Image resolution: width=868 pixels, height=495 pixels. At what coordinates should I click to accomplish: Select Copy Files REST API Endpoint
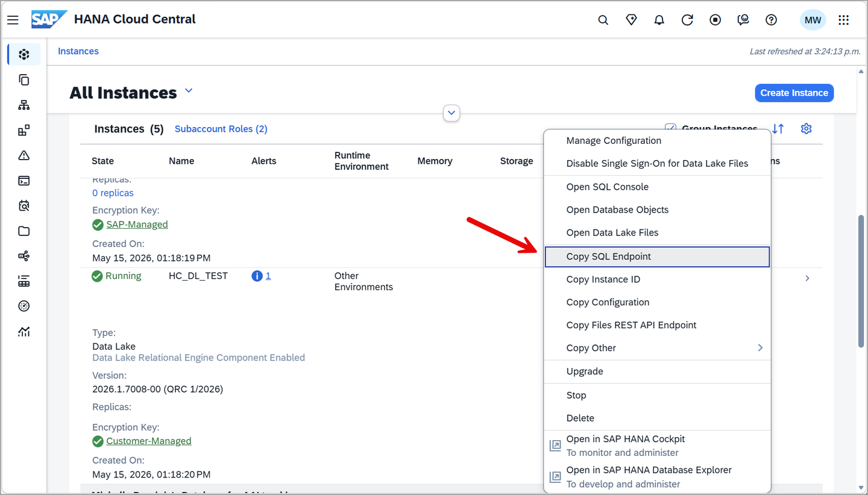tap(657, 325)
